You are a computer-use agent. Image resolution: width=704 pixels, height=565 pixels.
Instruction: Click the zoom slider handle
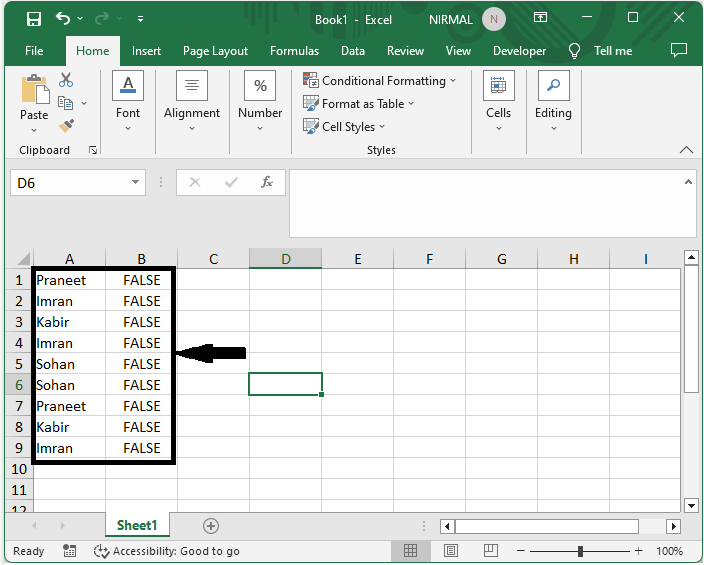(580, 551)
